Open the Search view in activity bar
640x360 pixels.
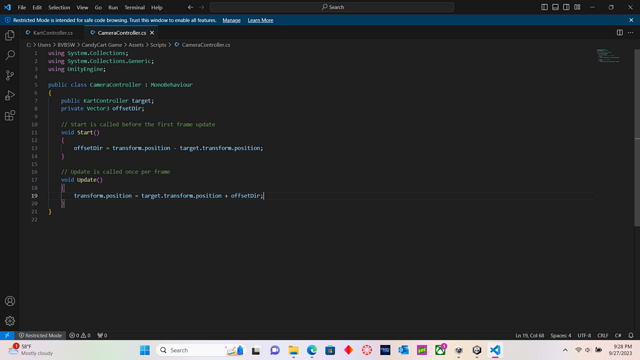click(x=10, y=55)
